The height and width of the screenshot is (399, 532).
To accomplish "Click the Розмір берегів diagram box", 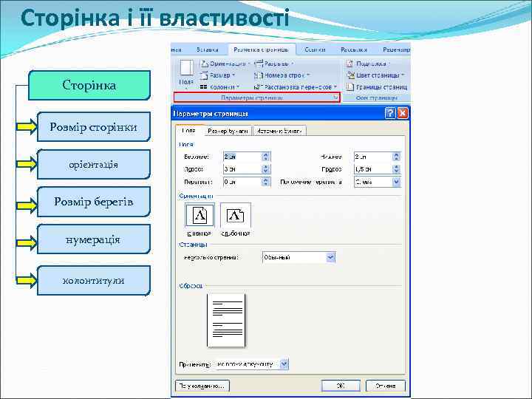I will [x=93, y=202].
